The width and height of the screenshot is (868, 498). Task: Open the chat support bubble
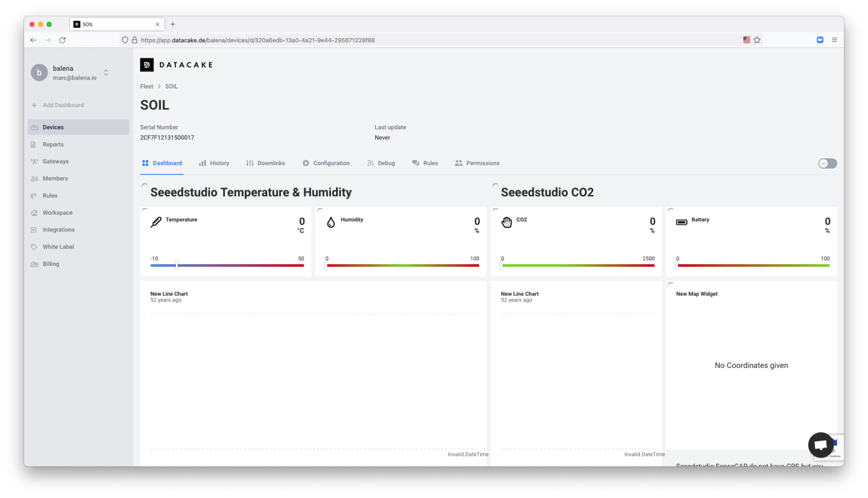(x=820, y=445)
